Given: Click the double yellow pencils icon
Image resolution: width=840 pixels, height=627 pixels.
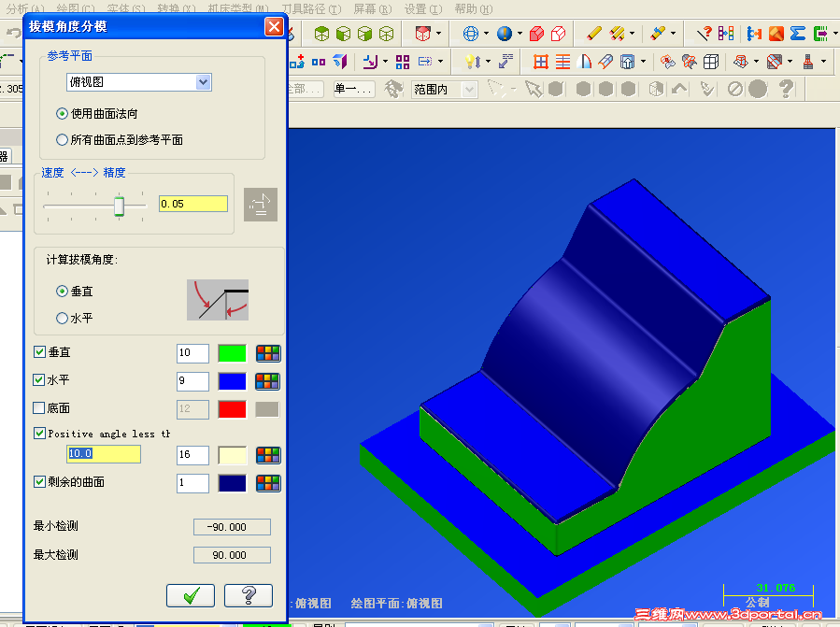Looking at the screenshot, I should pyautogui.click(x=617, y=34).
